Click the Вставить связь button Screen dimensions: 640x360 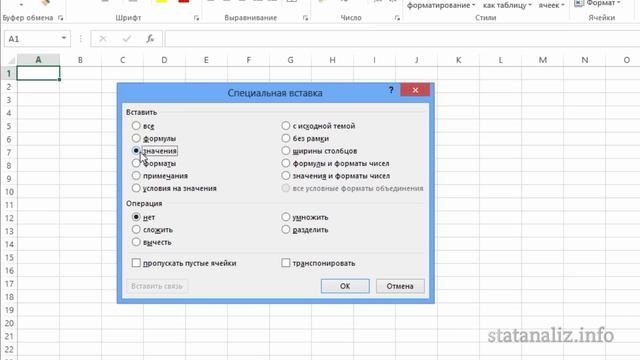click(157, 286)
